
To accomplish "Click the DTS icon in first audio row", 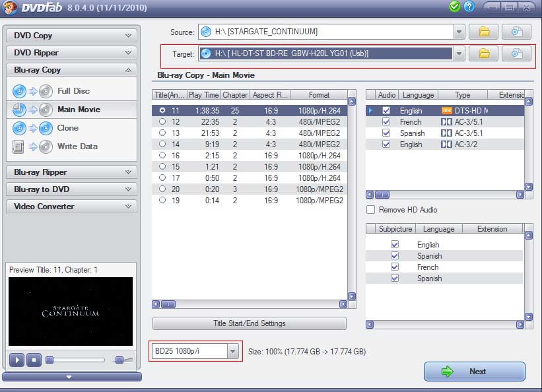I will click(x=446, y=111).
